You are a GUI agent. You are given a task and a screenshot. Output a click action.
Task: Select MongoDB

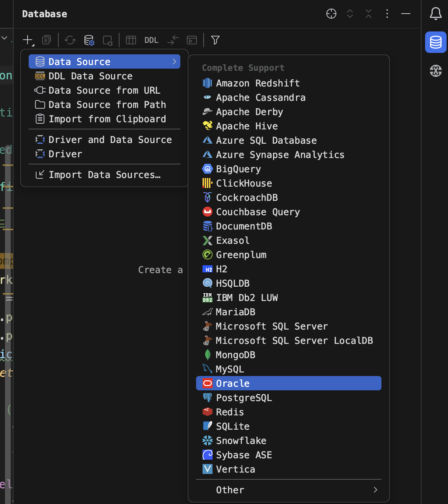pyautogui.click(x=289, y=355)
